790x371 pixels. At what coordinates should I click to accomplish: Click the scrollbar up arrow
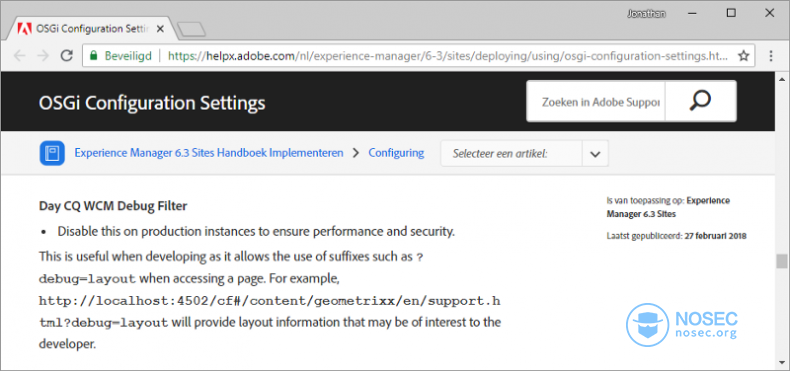click(x=781, y=80)
